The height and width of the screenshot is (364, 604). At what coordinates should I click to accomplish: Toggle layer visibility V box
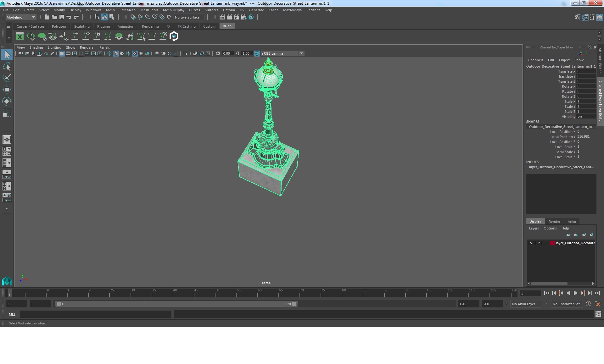point(531,243)
